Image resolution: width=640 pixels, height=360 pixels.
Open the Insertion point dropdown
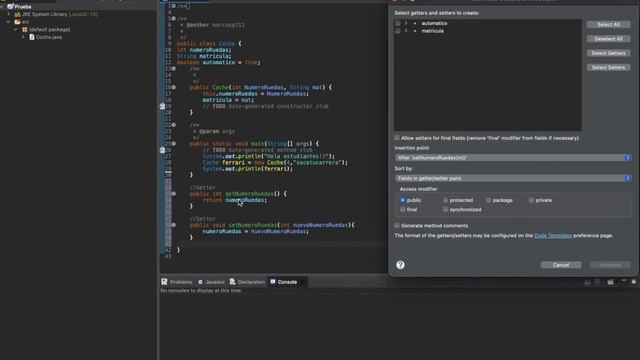(513, 158)
